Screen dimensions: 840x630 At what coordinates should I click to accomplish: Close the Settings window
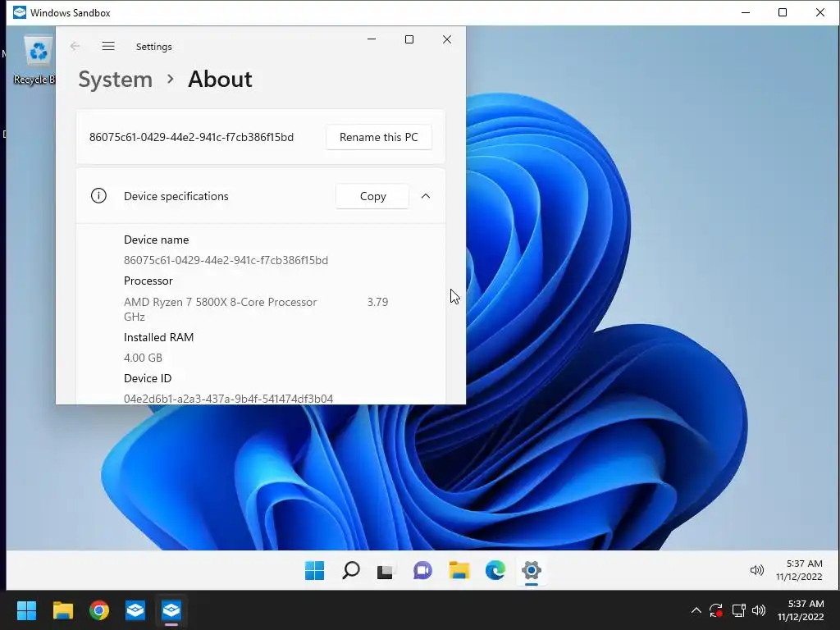447,39
